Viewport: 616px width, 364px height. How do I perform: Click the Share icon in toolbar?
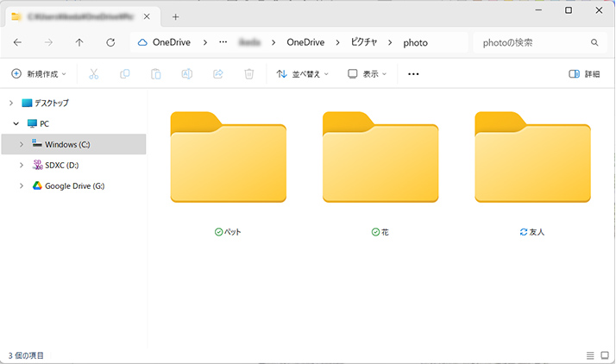pos(217,74)
